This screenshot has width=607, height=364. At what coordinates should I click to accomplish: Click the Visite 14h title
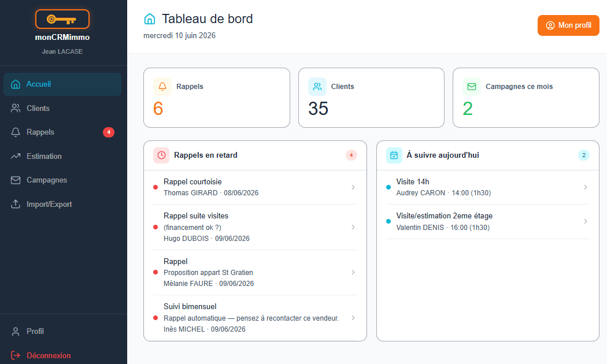point(413,182)
